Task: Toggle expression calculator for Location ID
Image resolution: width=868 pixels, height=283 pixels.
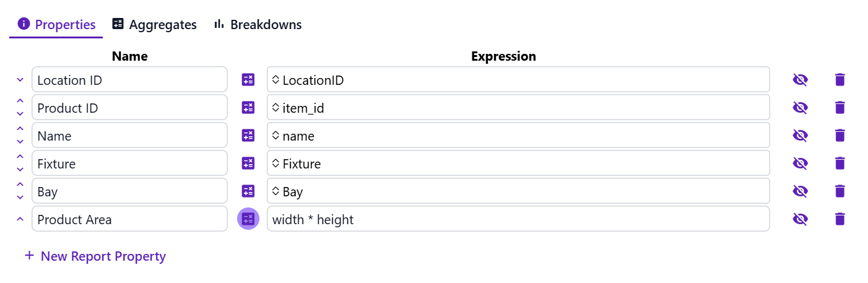Action: (248, 80)
